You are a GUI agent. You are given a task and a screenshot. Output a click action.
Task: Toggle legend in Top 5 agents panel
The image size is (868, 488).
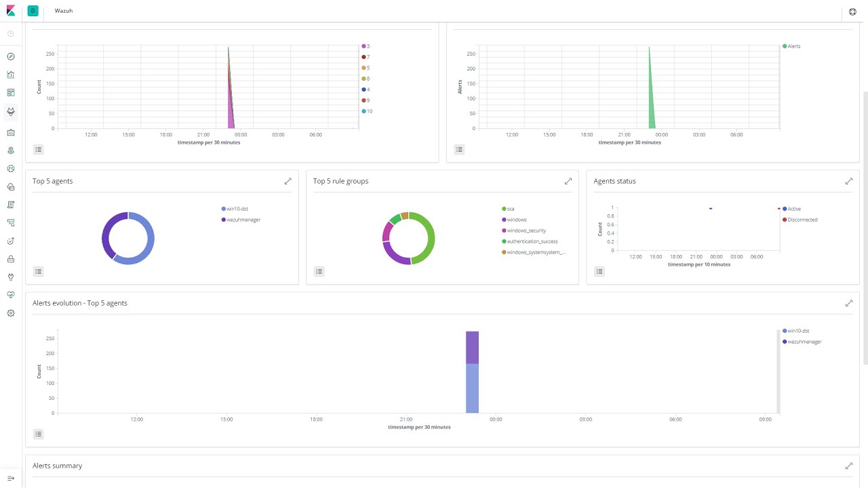(39, 272)
